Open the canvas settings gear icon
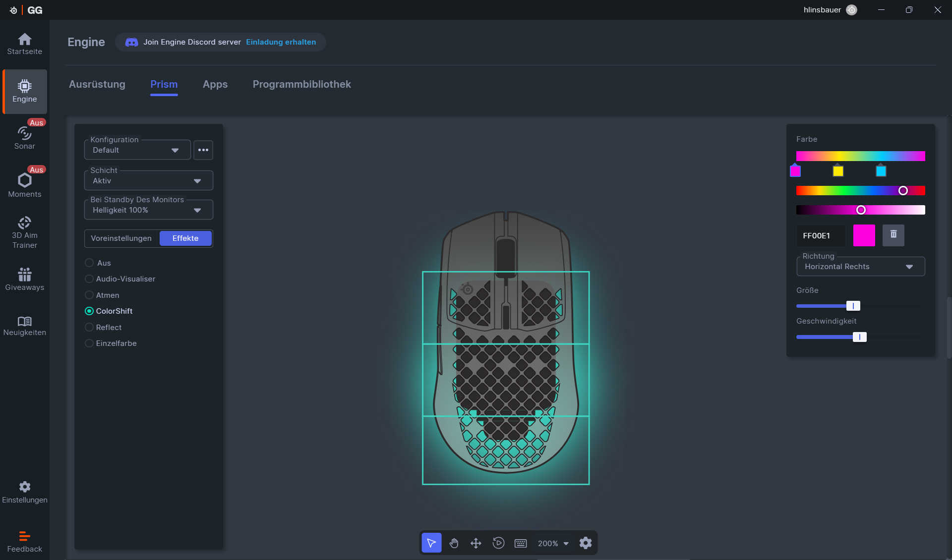 coord(586,543)
